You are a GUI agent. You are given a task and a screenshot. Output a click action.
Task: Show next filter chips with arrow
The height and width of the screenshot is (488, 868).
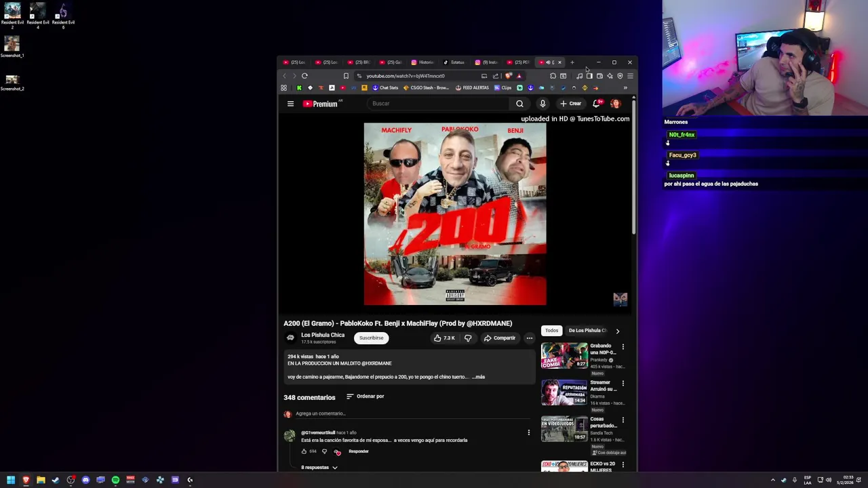pos(617,331)
